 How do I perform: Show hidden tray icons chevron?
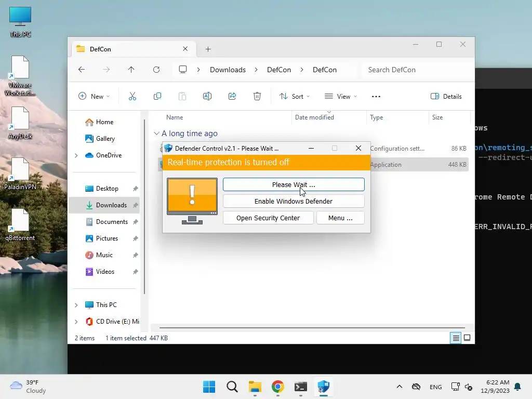pyautogui.click(x=400, y=387)
